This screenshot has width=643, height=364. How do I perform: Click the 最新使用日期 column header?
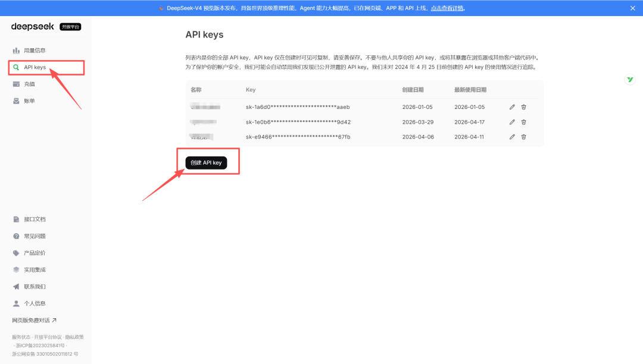(x=470, y=90)
